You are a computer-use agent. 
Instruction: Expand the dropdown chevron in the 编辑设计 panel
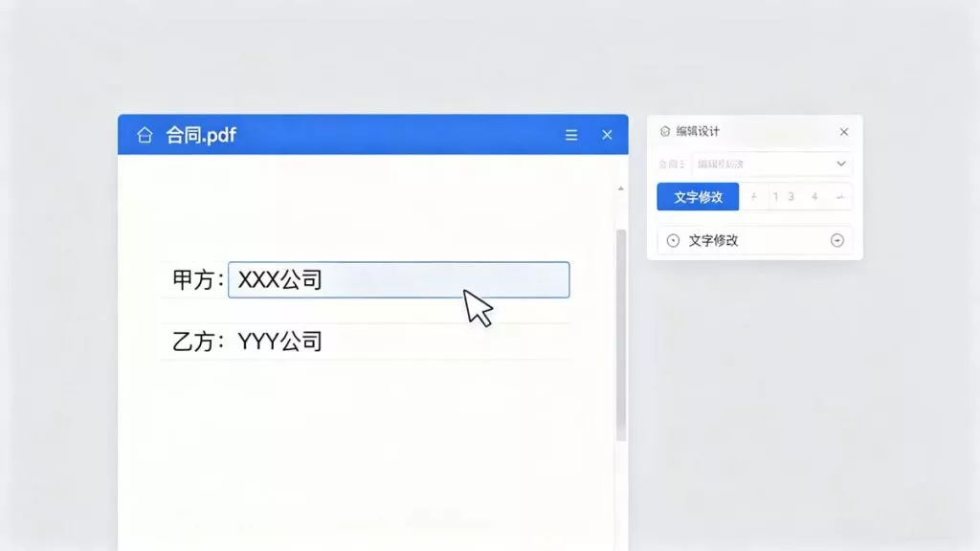[841, 164]
